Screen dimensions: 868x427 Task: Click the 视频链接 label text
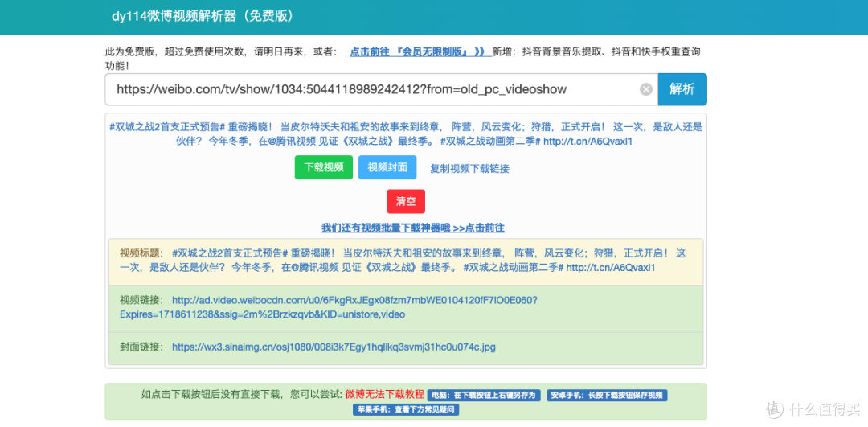tap(141, 300)
